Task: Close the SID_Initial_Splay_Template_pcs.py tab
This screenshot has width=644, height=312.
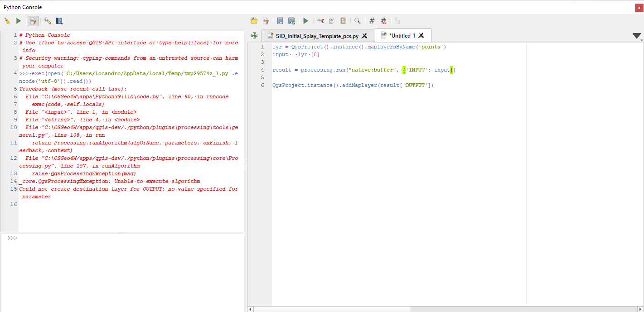Action: (x=364, y=35)
